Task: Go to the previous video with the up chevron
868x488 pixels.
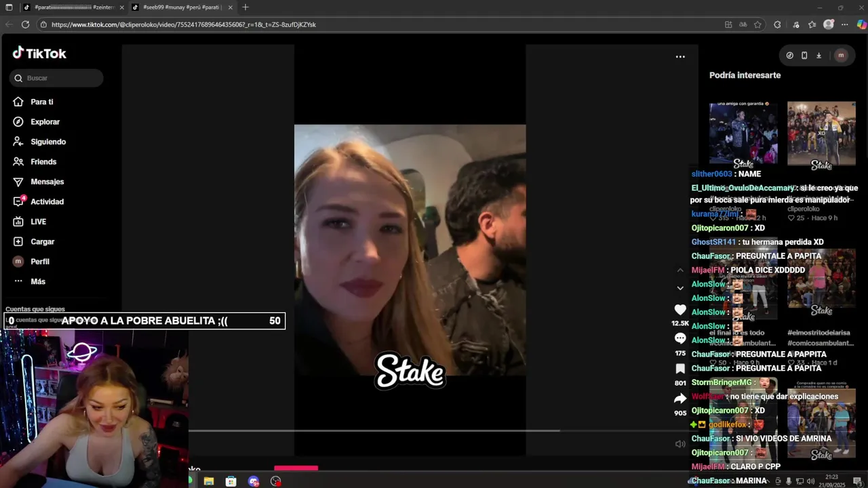Action: pyautogui.click(x=680, y=270)
